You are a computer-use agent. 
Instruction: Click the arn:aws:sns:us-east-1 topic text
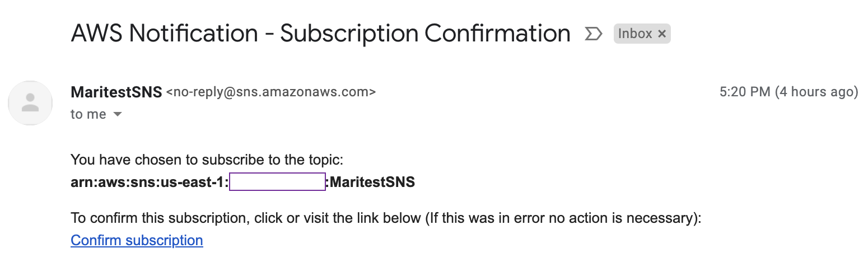(150, 182)
